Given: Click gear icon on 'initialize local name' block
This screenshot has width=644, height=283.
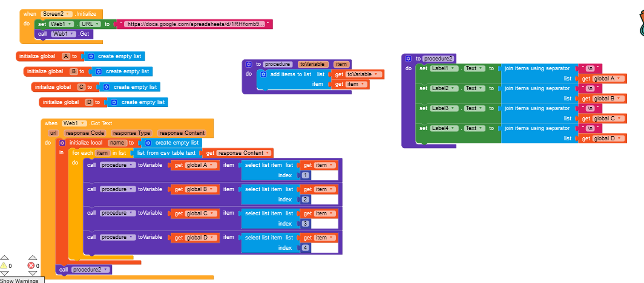Looking at the screenshot, I should pos(62,143).
